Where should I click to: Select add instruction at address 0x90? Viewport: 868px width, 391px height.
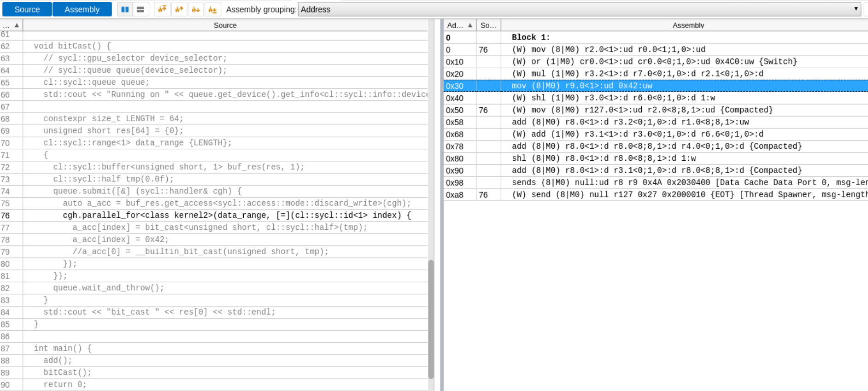(x=656, y=170)
